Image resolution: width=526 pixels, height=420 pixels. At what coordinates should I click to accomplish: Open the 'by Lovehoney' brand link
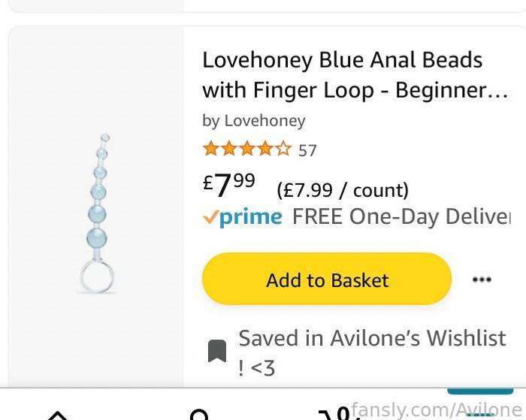point(254,120)
